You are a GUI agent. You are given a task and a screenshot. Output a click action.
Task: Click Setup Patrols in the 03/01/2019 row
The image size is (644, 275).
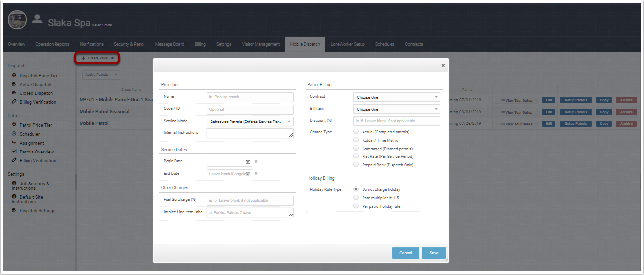576,112
